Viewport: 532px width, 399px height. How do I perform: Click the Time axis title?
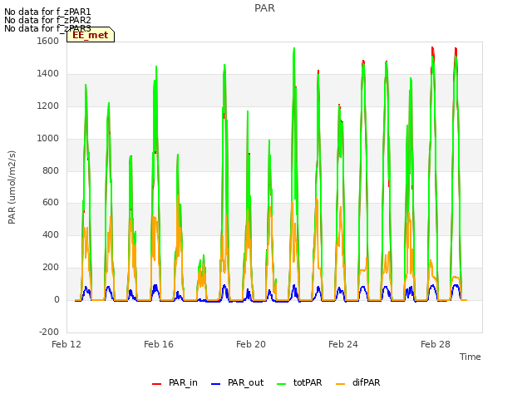pos(470,357)
